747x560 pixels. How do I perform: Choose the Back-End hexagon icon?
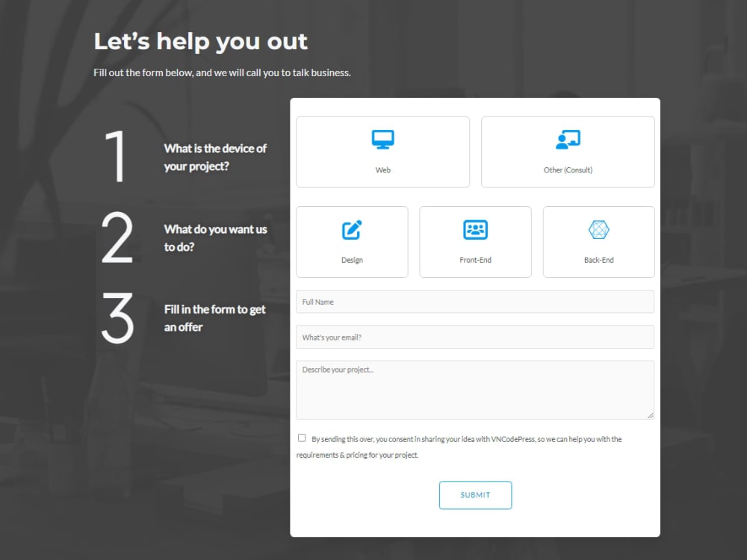point(599,229)
